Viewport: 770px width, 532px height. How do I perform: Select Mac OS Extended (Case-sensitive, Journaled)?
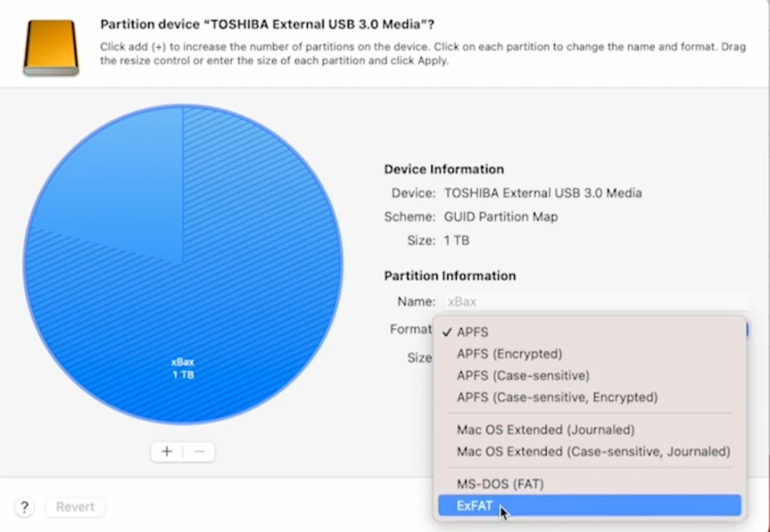click(x=593, y=451)
